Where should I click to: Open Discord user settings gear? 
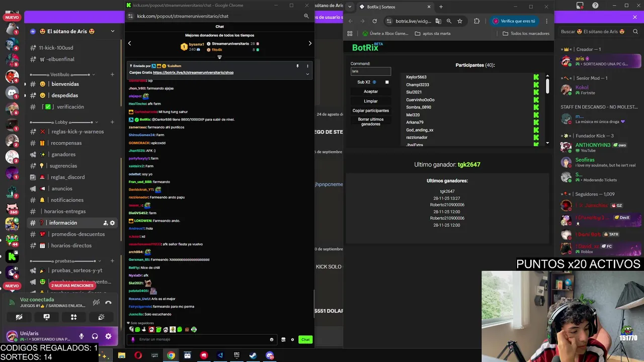pyautogui.click(x=108, y=336)
